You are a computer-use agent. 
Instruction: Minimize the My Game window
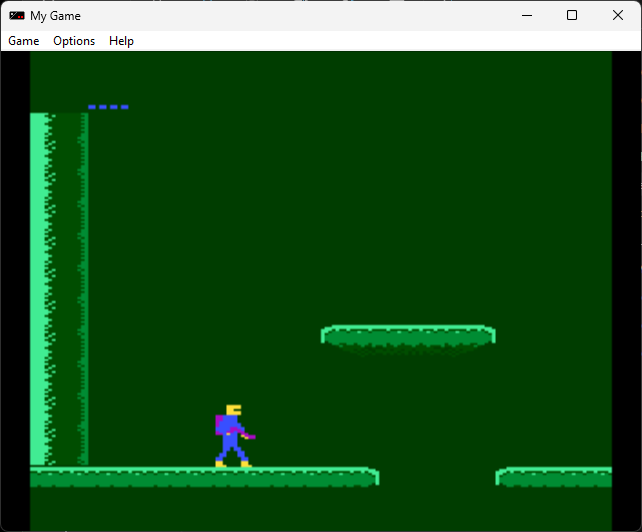coord(526,15)
